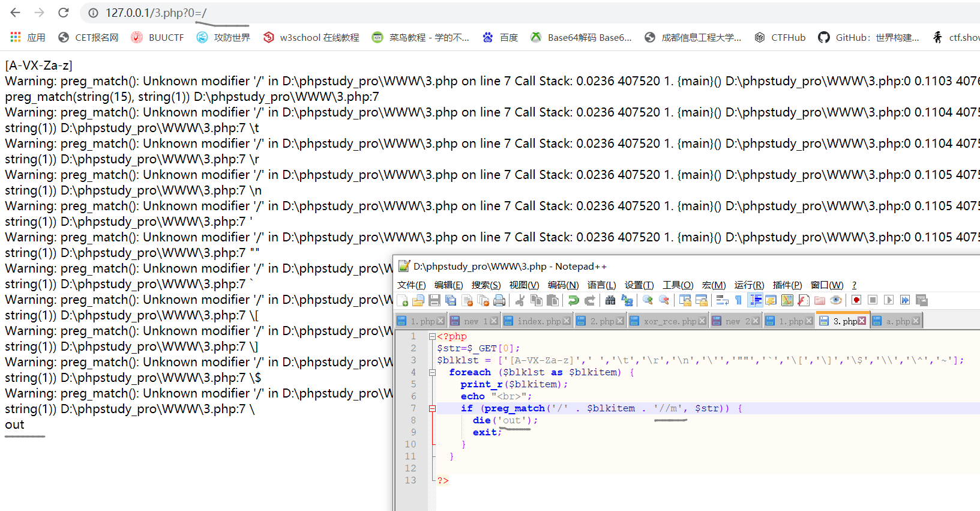Image resolution: width=980 pixels, height=511 pixels.
Task: Click the Stop macro recording icon
Action: coord(873,300)
